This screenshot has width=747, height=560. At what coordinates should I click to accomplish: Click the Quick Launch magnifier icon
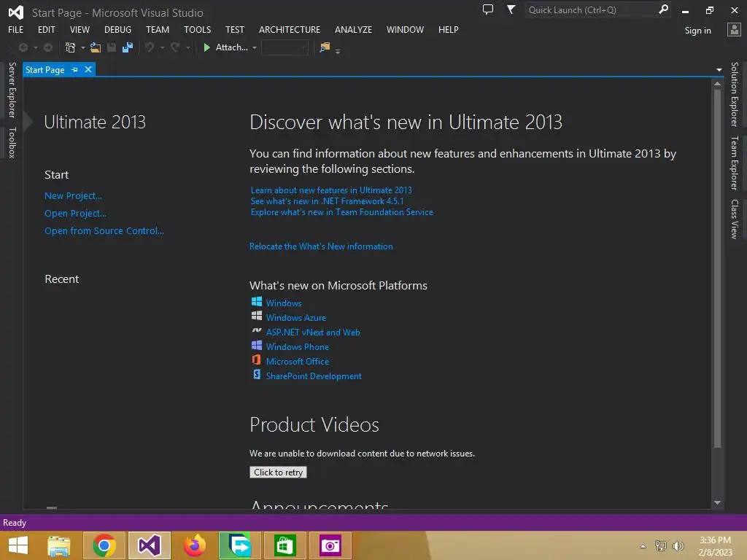click(662, 9)
